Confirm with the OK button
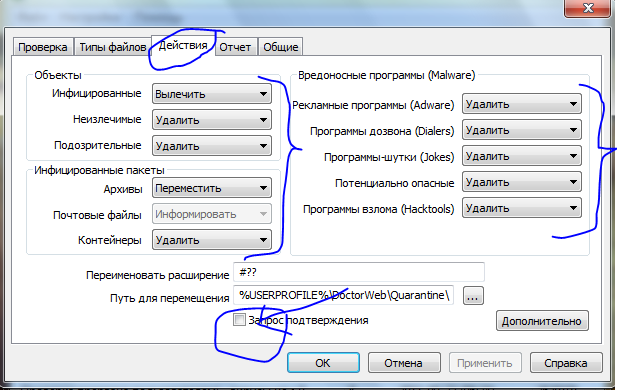This screenshot has height=390, width=617. (x=323, y=362)
